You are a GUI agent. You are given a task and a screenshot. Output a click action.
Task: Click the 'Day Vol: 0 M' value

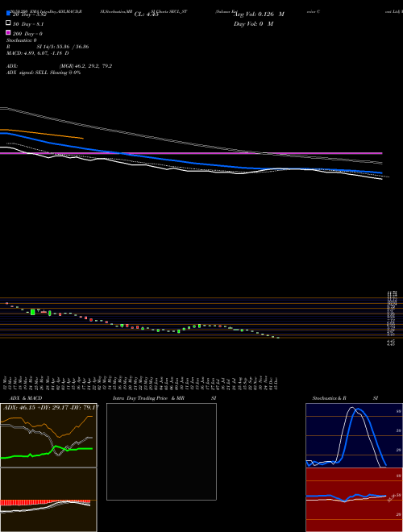(253, 23)
